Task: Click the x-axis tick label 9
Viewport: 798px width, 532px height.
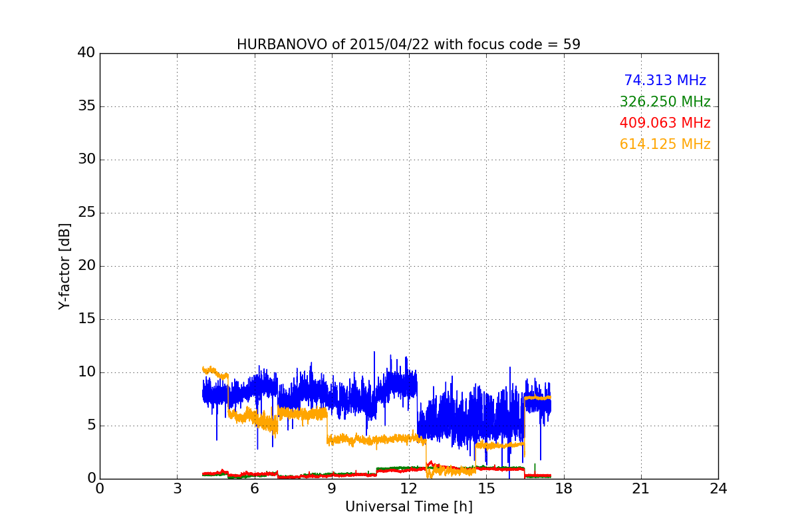Action: (x=332, y=489)
